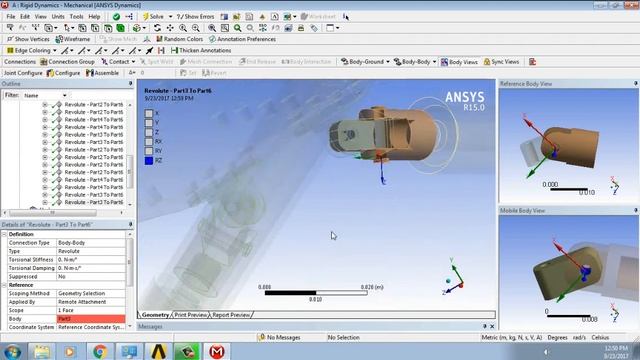Click the Configure joint button
The width and height of the screenshot is (640, 360).
63,73
